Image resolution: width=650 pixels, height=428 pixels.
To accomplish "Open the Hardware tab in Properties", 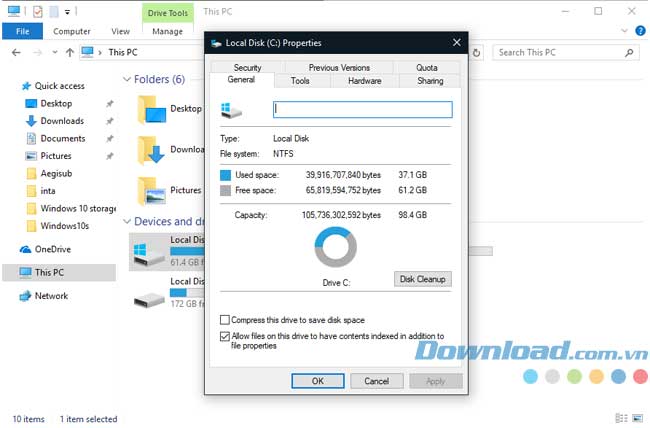I will pos(365,80).
